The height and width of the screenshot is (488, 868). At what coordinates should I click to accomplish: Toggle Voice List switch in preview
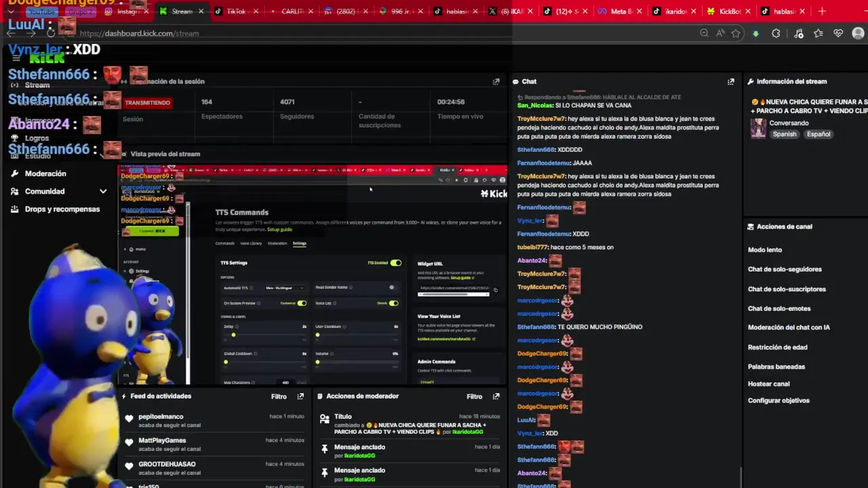click(x=393, y=303)
